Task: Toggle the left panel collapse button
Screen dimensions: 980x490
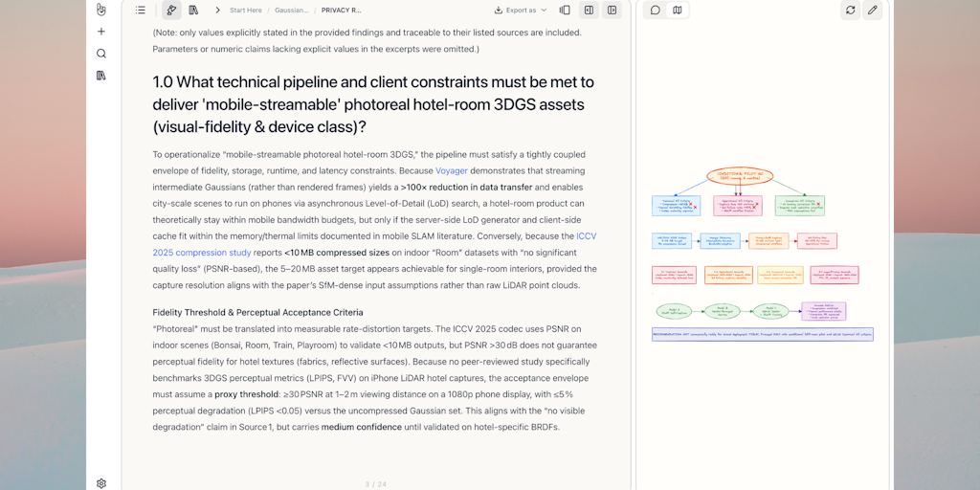Action: pos(589,10)
